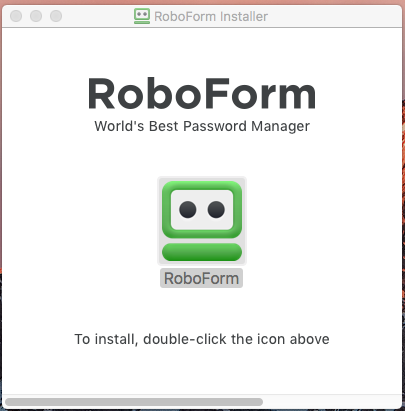Click the large RoboForm heading
The image size is (405, 411).
click(202, 94)
